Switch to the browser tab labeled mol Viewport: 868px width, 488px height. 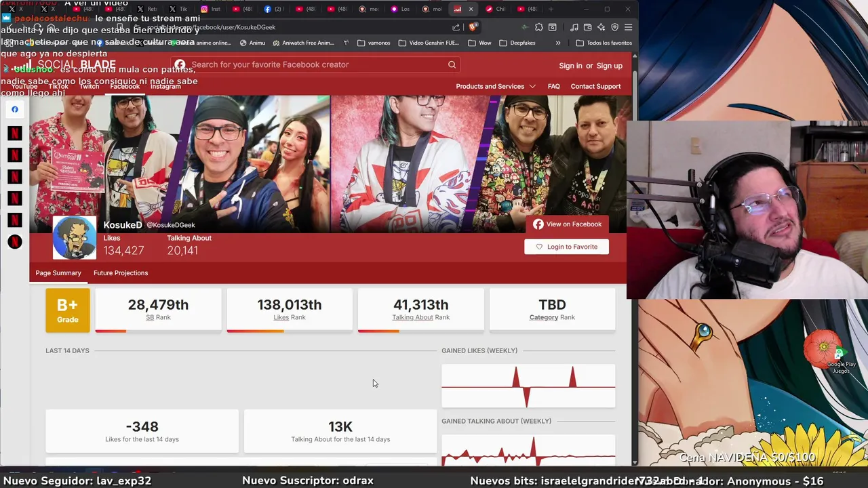tap(432, 9)
